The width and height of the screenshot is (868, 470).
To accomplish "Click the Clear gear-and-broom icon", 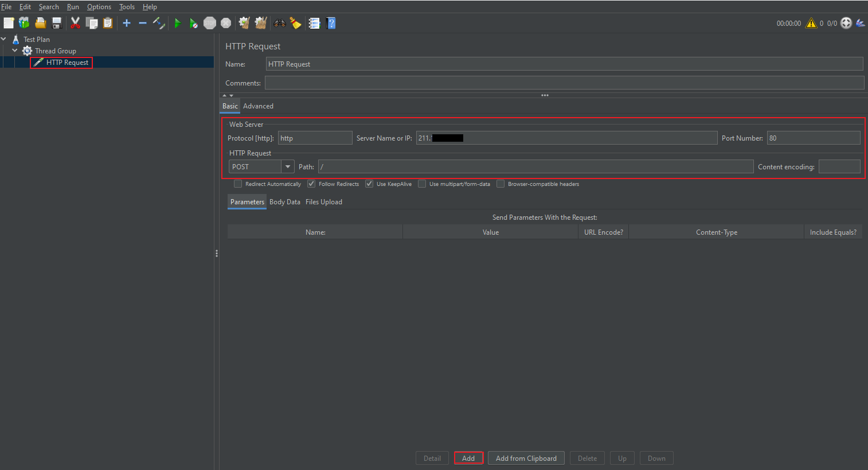I will [244, 23].
